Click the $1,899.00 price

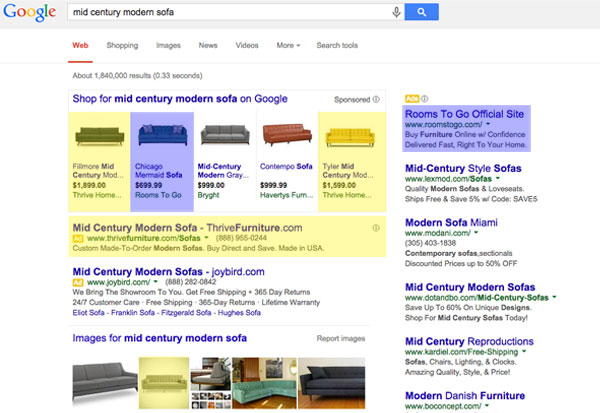point(89,185)
